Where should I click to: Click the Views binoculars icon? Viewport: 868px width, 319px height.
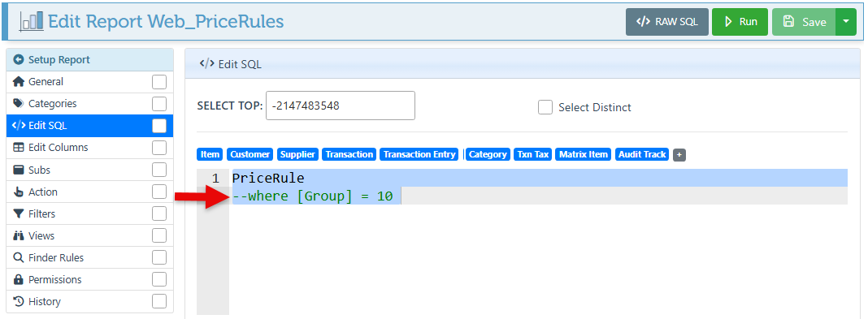[19, 236]
